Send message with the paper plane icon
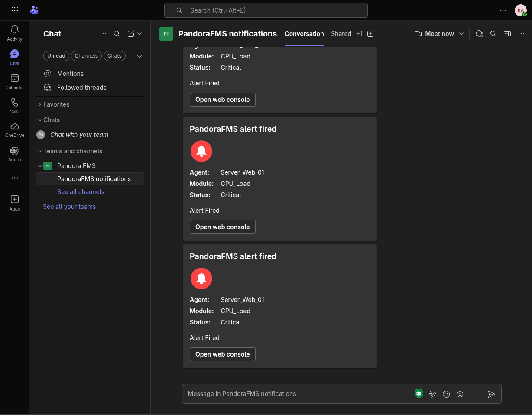532x415 pixels. point(492,394)
